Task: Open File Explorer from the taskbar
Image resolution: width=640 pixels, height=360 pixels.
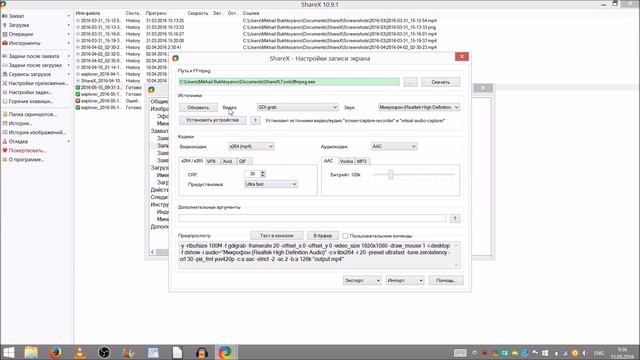Action: (31, 352)
